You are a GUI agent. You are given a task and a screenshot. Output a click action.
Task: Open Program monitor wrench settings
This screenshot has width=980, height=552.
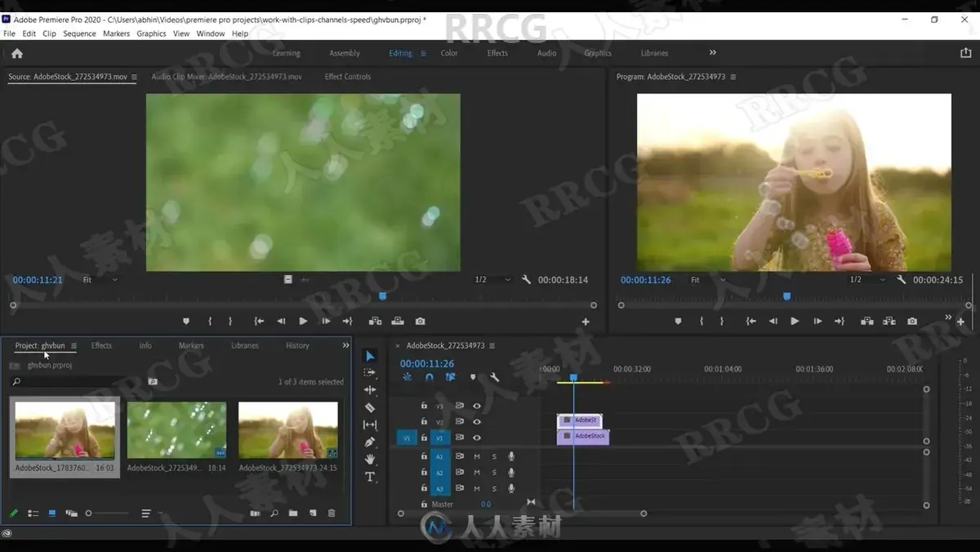click(x=901, y=279)
